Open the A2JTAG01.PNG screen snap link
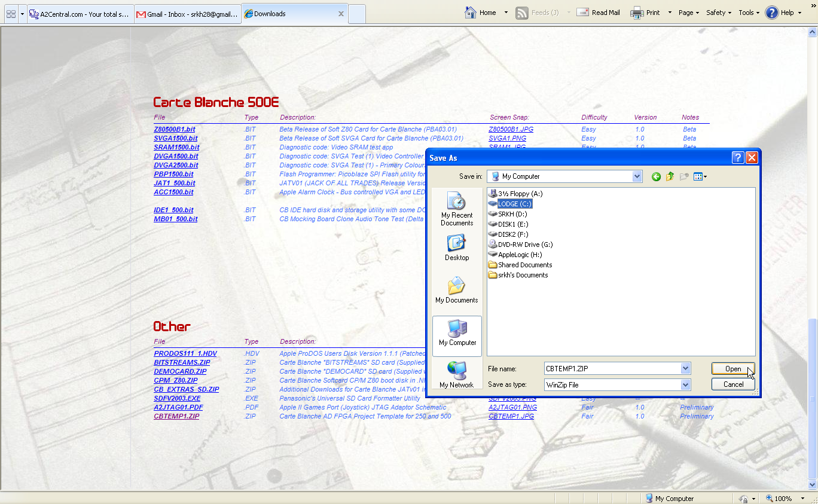 512,407
